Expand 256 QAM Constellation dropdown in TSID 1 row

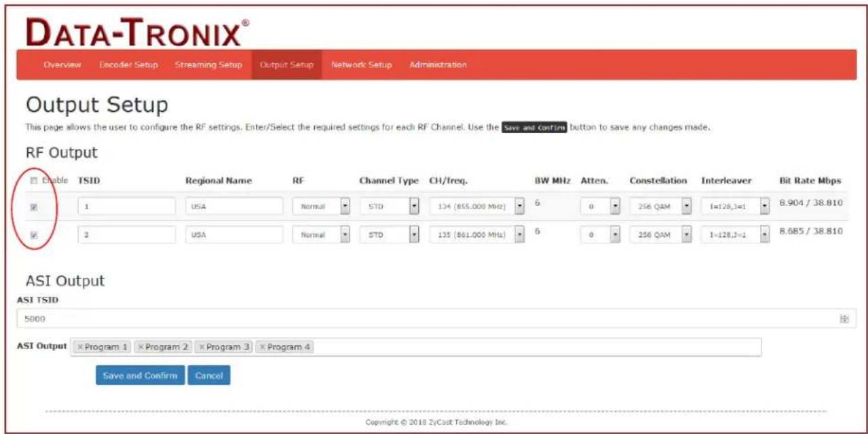660,206
